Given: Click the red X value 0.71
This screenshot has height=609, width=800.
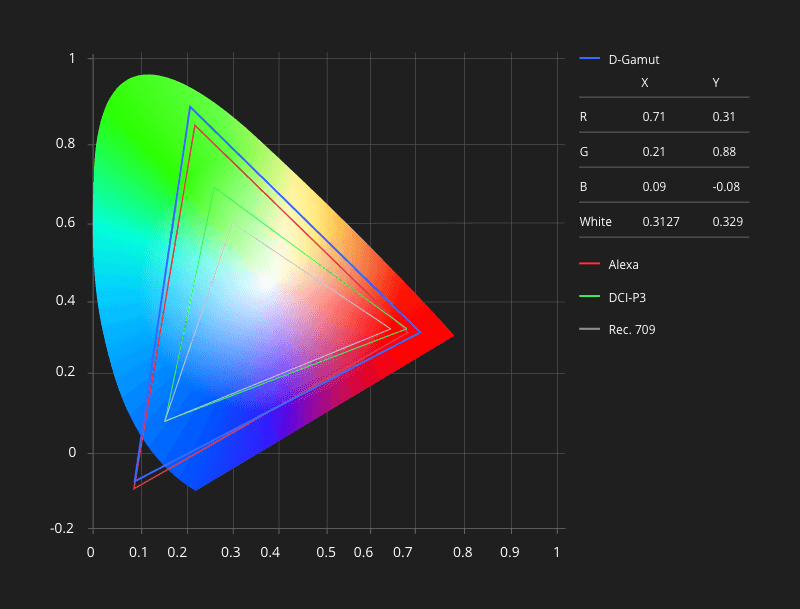Looking at the screenshot, I should coord(654,117).
